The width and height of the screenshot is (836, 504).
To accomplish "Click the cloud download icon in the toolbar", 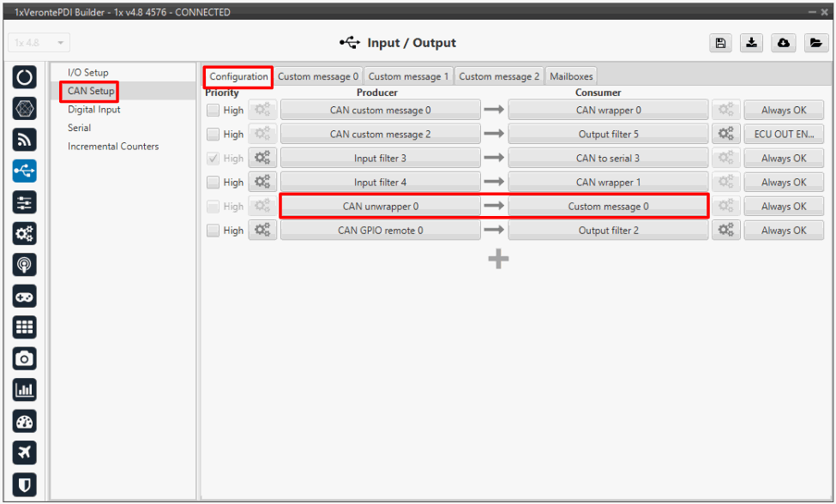I will (784, 44).
